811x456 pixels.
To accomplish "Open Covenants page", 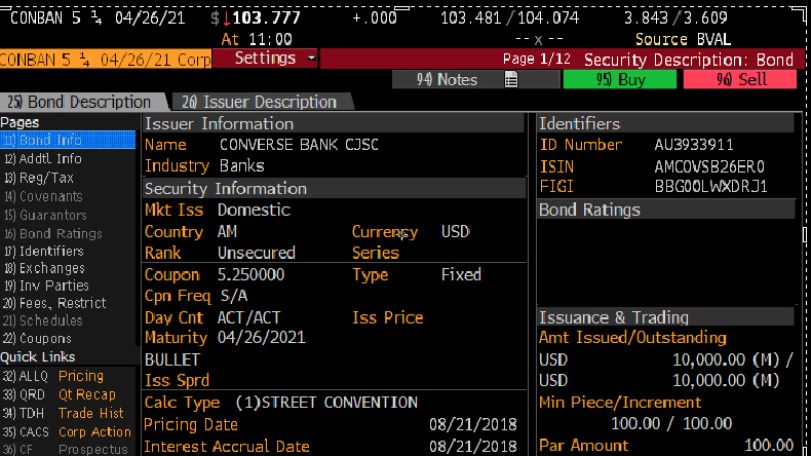I will [43, 196].
